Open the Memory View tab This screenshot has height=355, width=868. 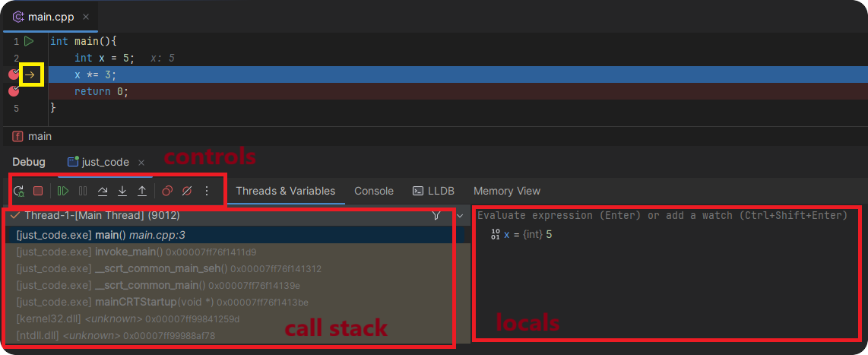pyautogui.click(x=507, y=191)
